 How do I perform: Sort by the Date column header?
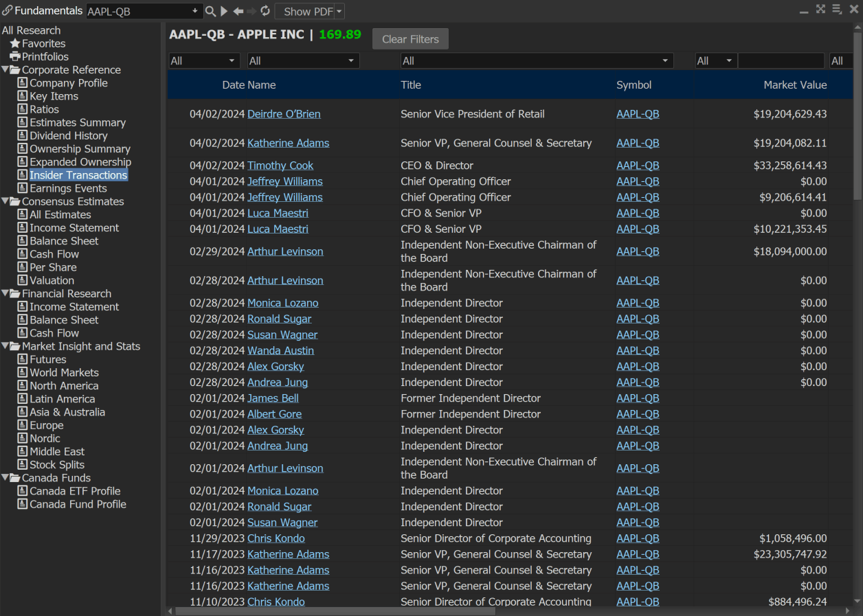click(234, 85)
